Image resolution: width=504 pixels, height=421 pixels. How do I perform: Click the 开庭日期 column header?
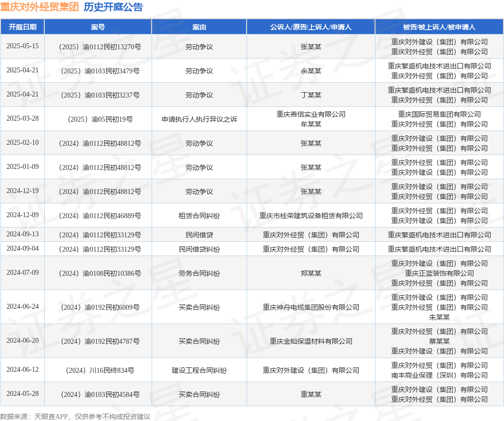[23, 27]
